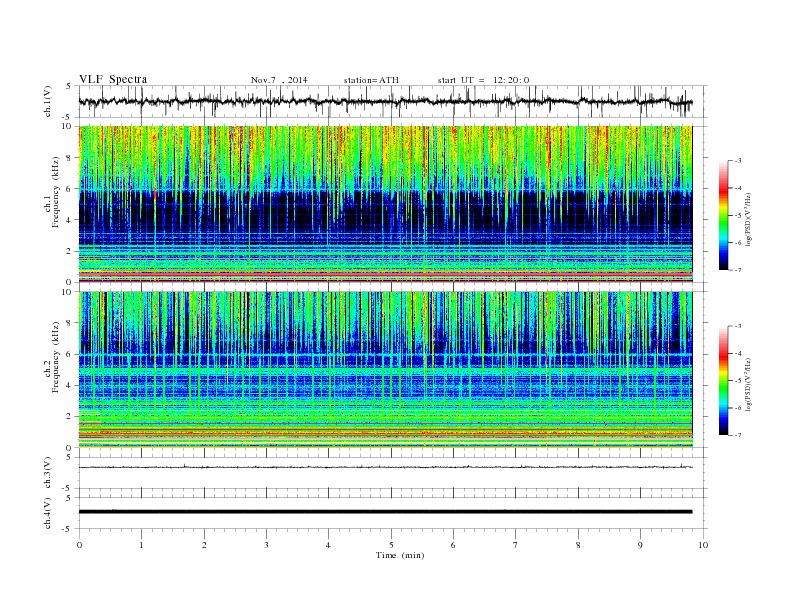Image resolution: width=792 pixels, height=612 pixels.
Task: Click the ch.1 voltage waveform trace
Action: (x=386, y=101)
